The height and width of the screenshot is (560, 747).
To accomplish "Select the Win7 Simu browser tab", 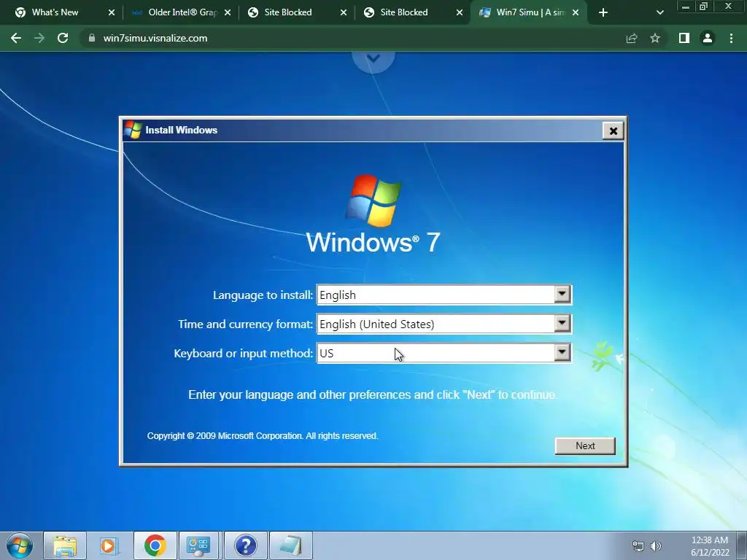I will pyautogui.click(x=530, y=12).
